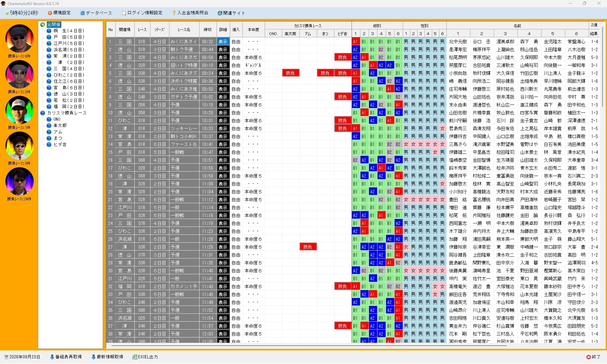Click 勝負 cell under 楽太郎 row 5
Image resolution: width=607 pixels, height=364 pixels.
pyautogui.click(x=290, y=73)
